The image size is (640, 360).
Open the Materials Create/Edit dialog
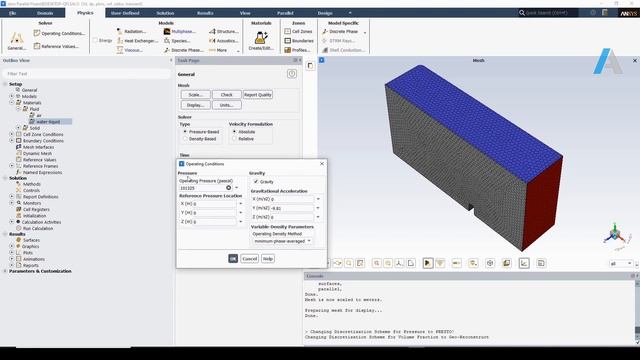click(261, 41)
